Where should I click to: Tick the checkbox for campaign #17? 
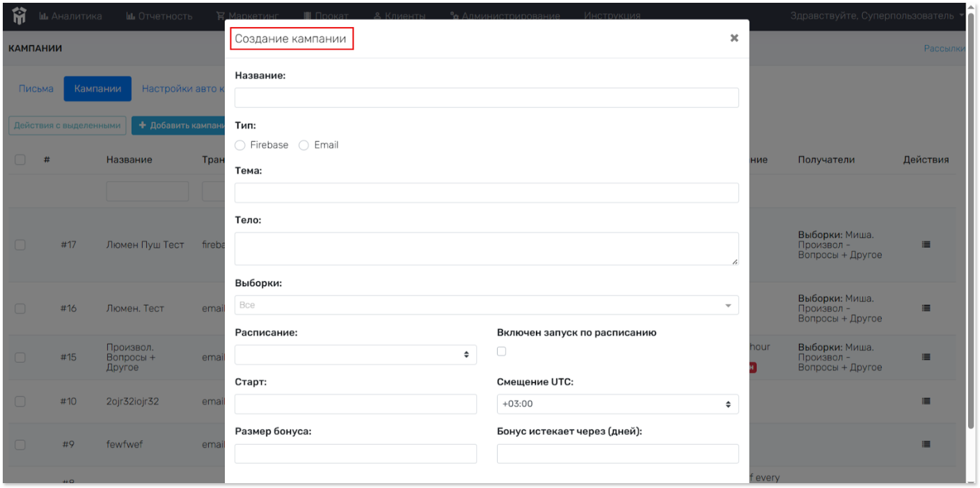[20, 245]
